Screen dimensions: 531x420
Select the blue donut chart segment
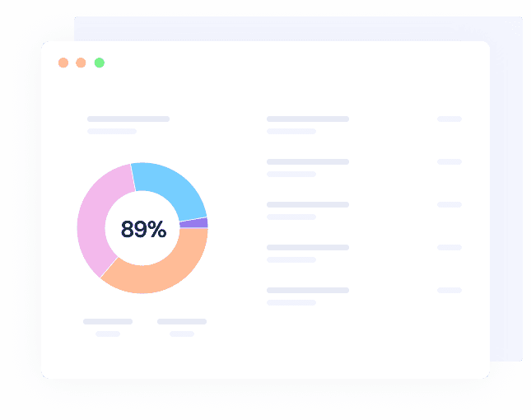pos(171,187)
